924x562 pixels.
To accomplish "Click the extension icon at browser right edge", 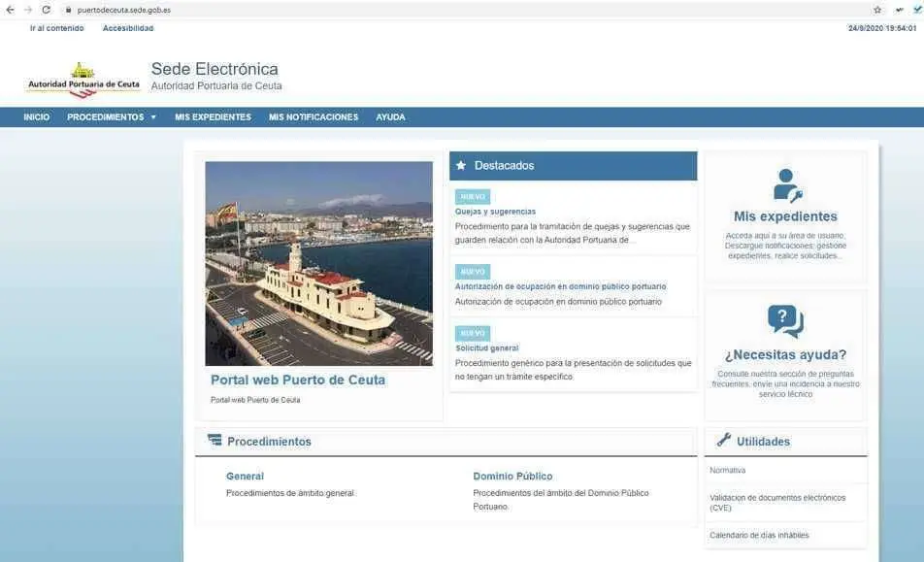I will click(x=917, y=10).
